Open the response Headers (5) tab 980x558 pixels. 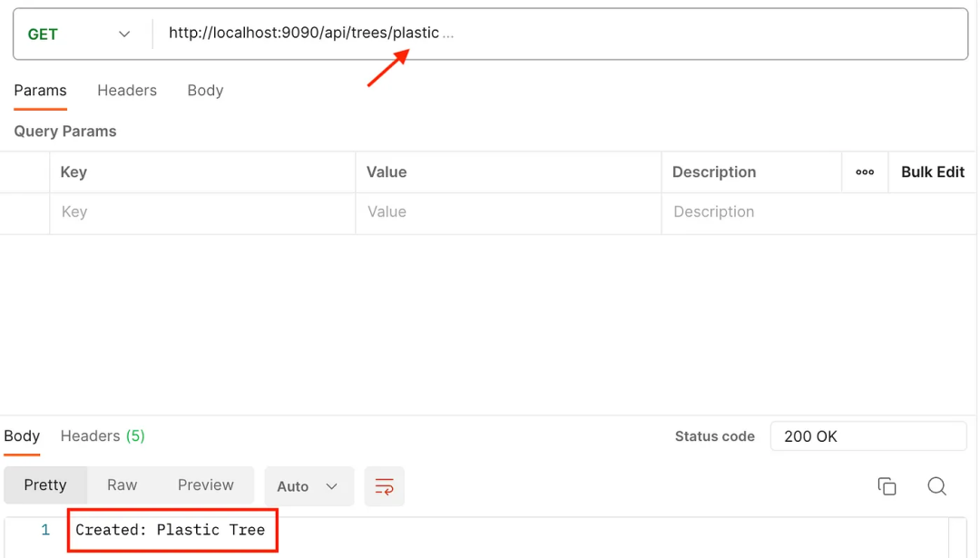pos(103,436)
